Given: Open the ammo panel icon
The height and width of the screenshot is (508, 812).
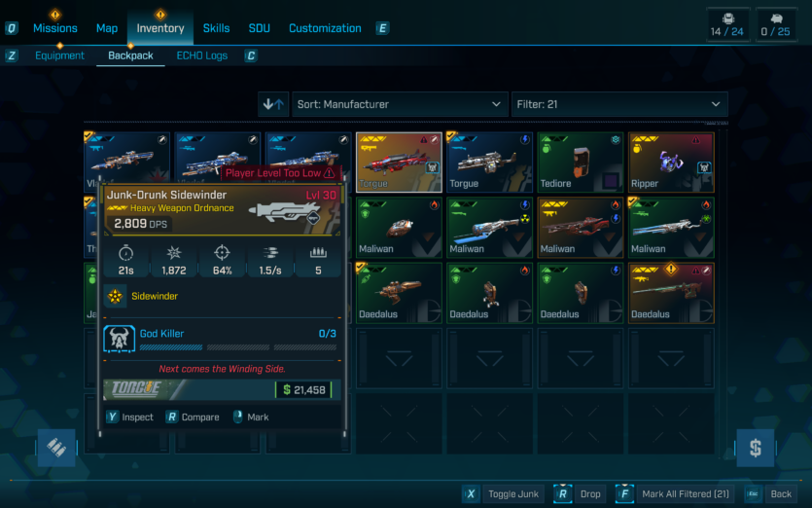Looking at the screenshot, I should tap(56, 448).
